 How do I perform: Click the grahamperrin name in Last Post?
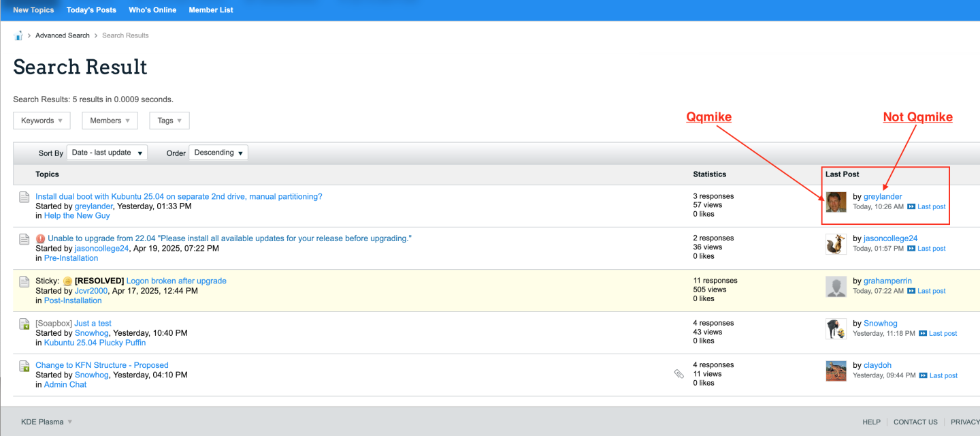[887, 281]
